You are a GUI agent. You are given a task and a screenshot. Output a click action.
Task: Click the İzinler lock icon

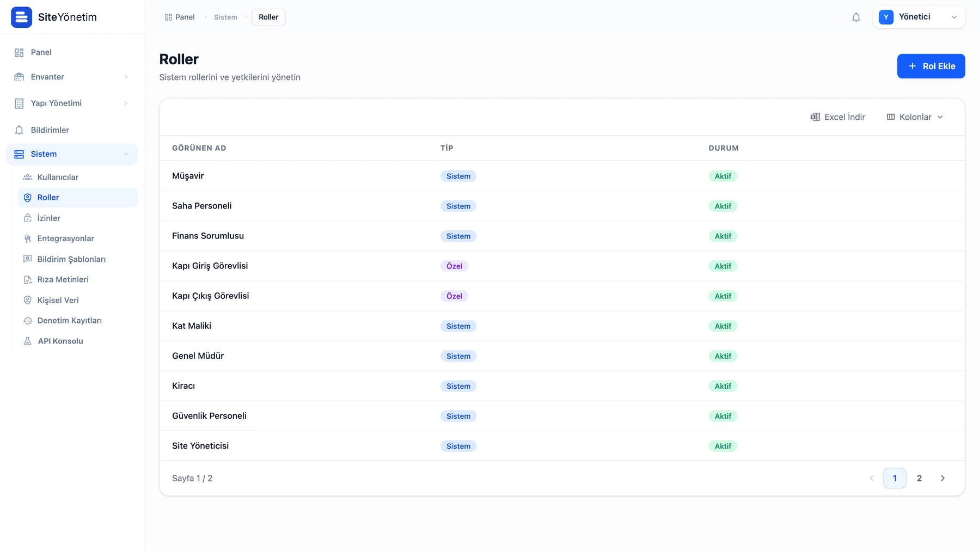point(28,218)
